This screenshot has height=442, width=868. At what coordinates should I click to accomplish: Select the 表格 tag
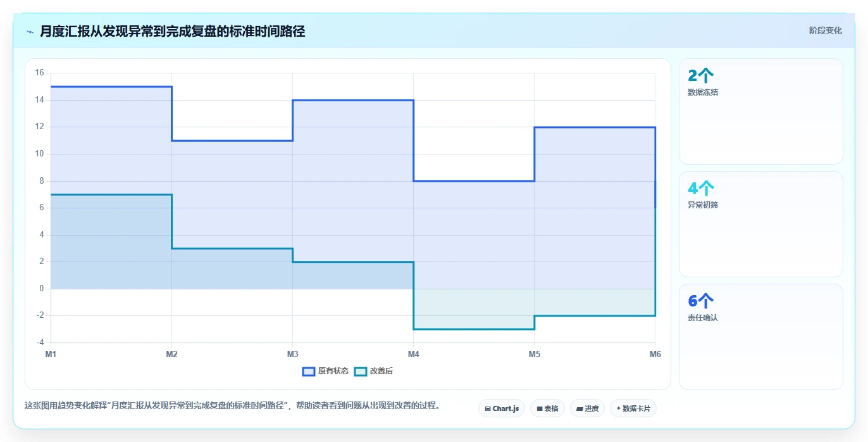click(x=547, y=408)
